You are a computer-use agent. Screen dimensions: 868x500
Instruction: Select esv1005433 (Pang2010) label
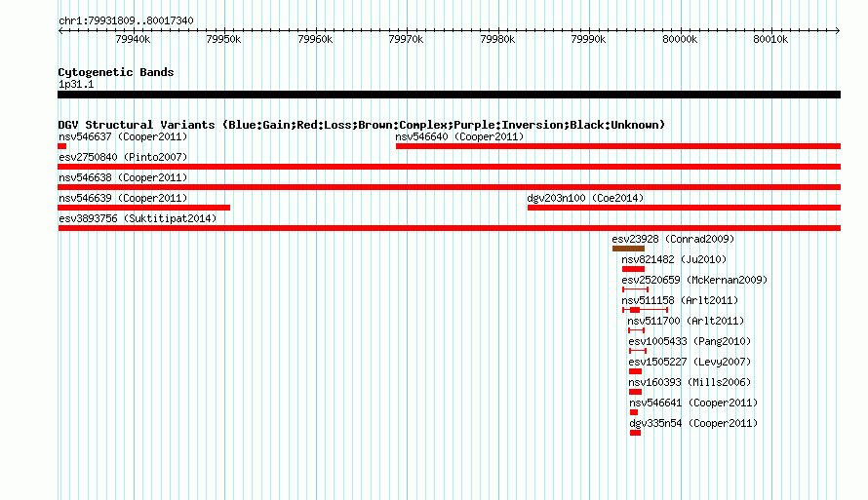coord(690,341)
